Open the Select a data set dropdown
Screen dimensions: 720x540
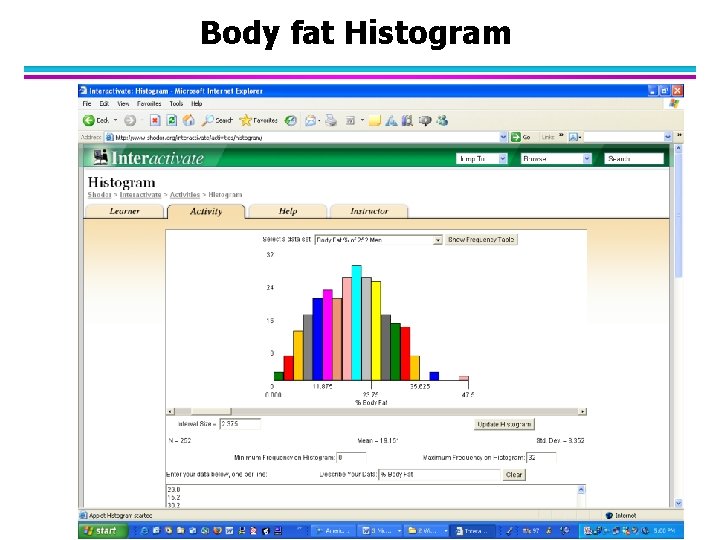tap(378, 240)
